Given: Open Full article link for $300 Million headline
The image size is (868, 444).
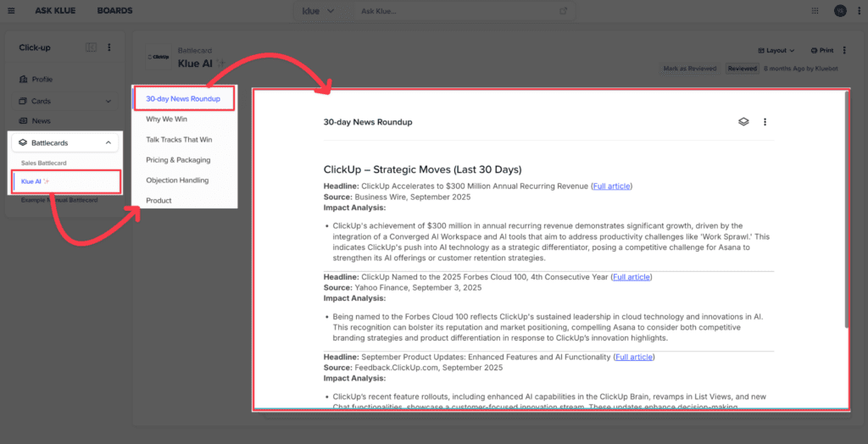Looking at the screenshot, I should (x=611, y=186).
